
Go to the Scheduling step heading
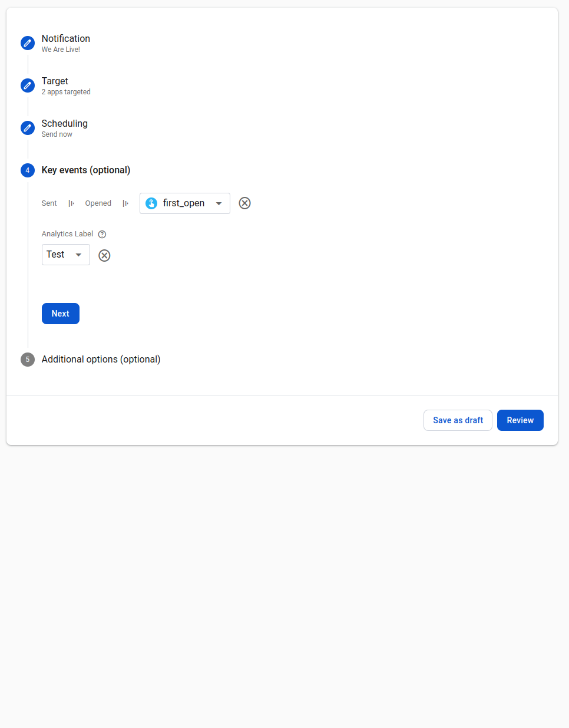(64, 124)
